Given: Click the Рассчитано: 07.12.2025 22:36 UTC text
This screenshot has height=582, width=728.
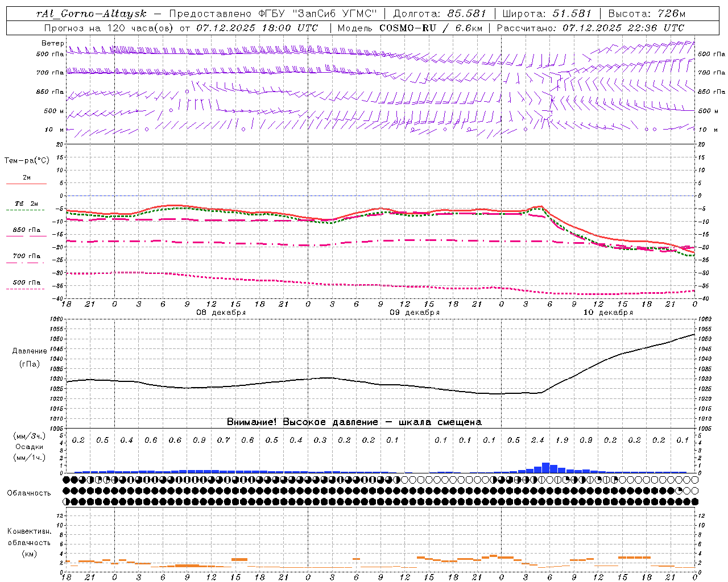Looking at the screenshot, I should coord(590,28).
